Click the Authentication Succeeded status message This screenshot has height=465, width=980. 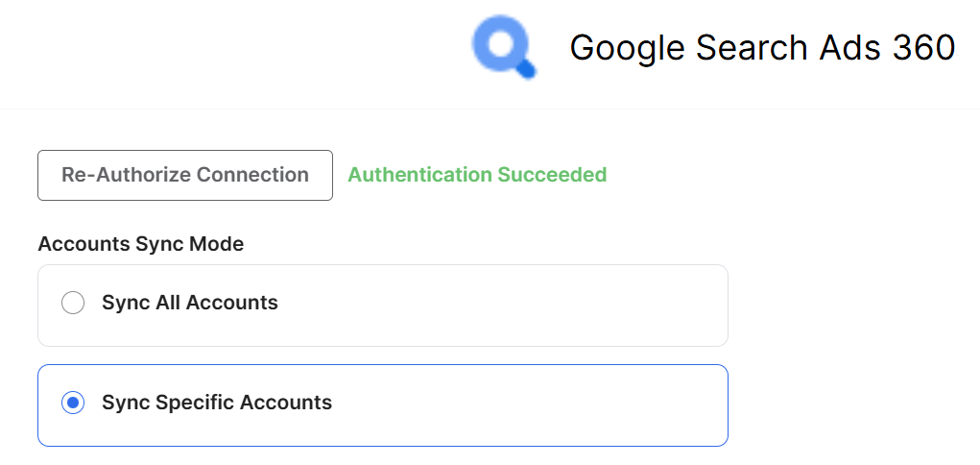click(477, 175)
